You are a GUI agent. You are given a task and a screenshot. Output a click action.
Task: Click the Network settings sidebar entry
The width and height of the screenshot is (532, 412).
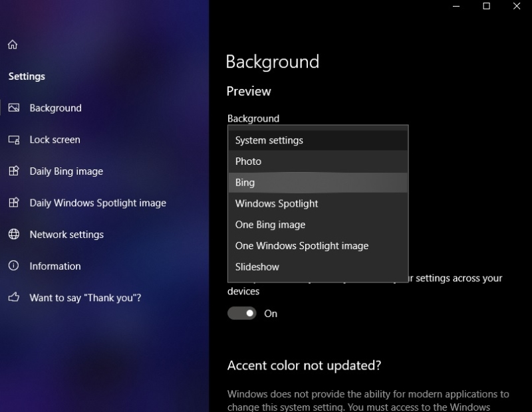pyautogui.click(x=66, y=235)
